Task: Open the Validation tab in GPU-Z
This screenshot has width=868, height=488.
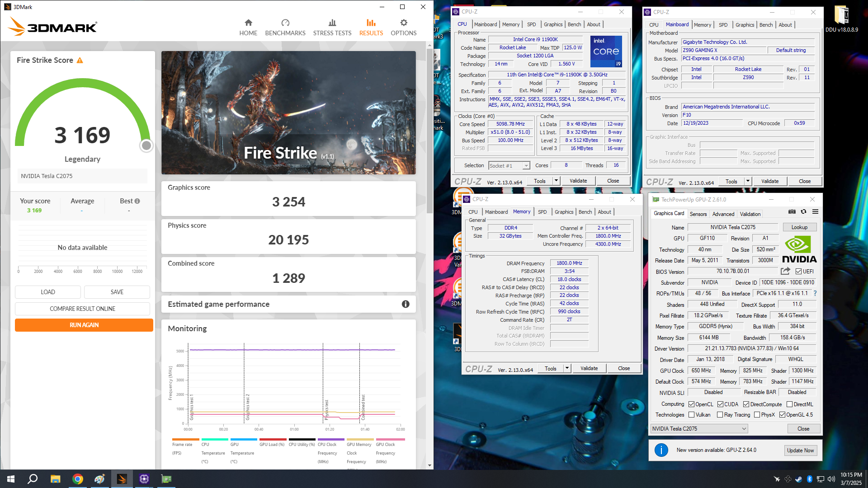Action: [750, 214]
